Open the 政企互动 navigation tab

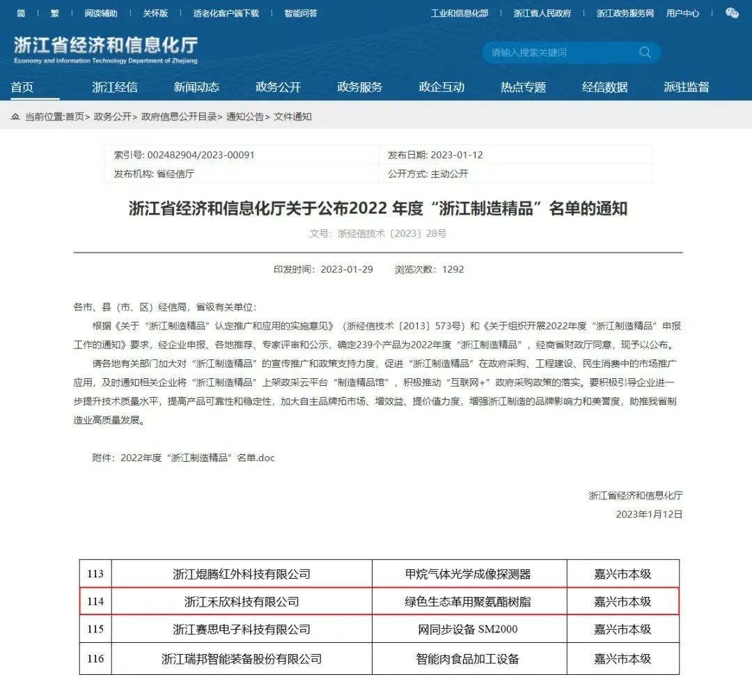click(441, 87)
